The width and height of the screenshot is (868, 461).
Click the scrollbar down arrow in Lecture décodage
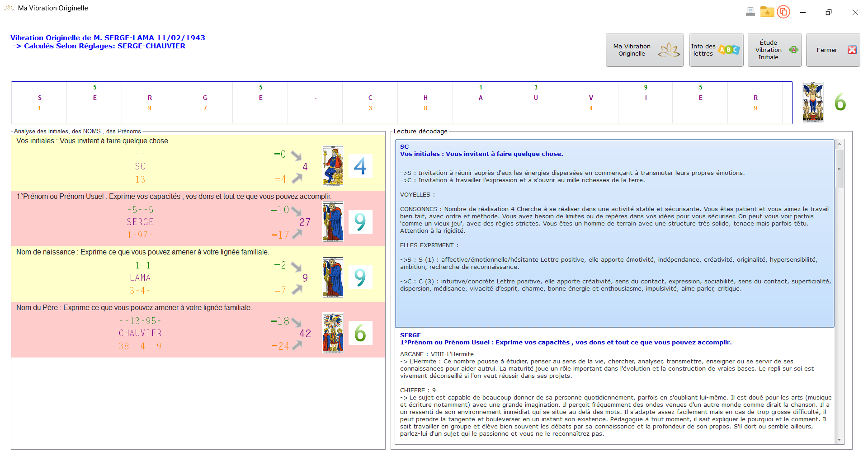click(840, 440)
